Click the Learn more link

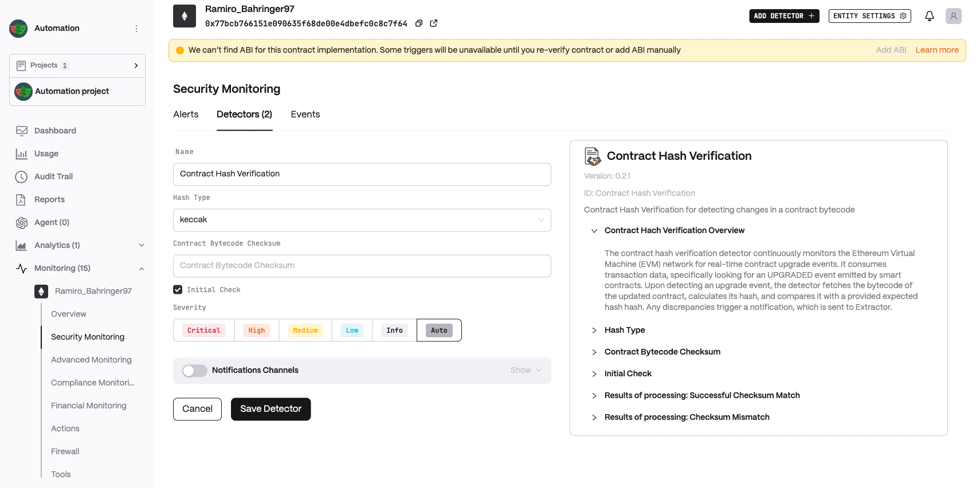pyautogui.click(x=937, y=50)
